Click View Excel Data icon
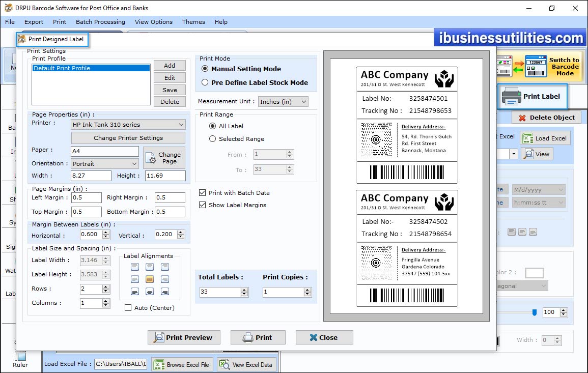The height and width of the screenshot is (373, 588). pos(224,364)
